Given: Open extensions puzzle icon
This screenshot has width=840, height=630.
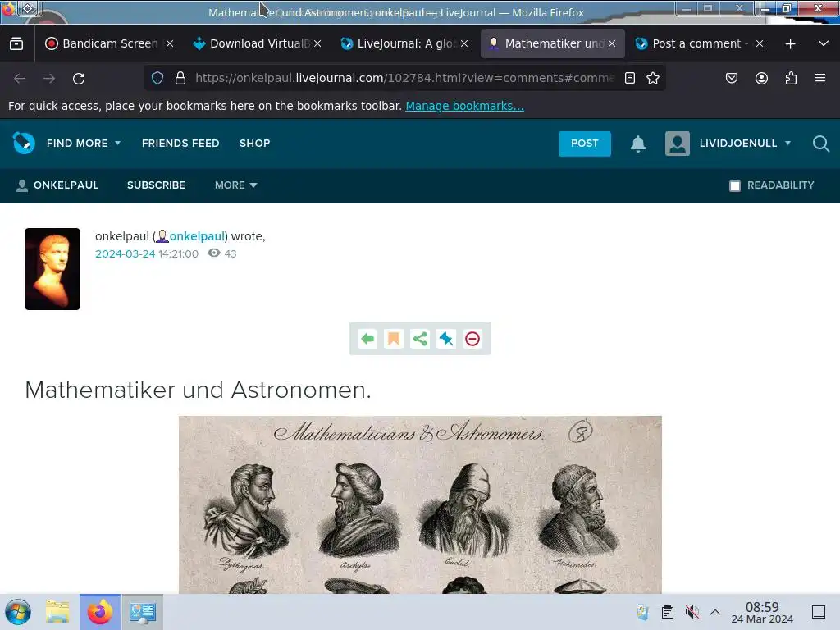Looking at the screenshot, I should pyautogui.click(x=791, y=78).
